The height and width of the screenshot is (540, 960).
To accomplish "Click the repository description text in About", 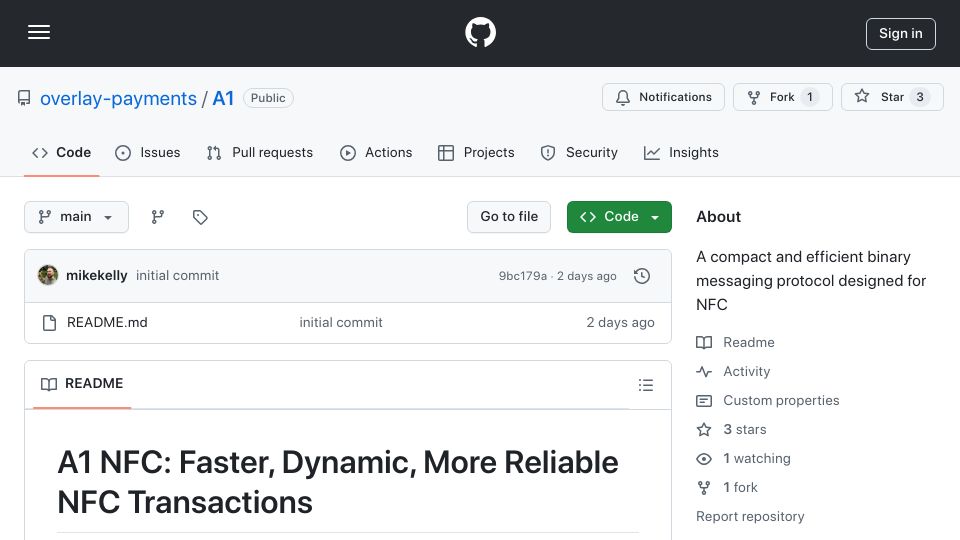I will tap(811, 281).
